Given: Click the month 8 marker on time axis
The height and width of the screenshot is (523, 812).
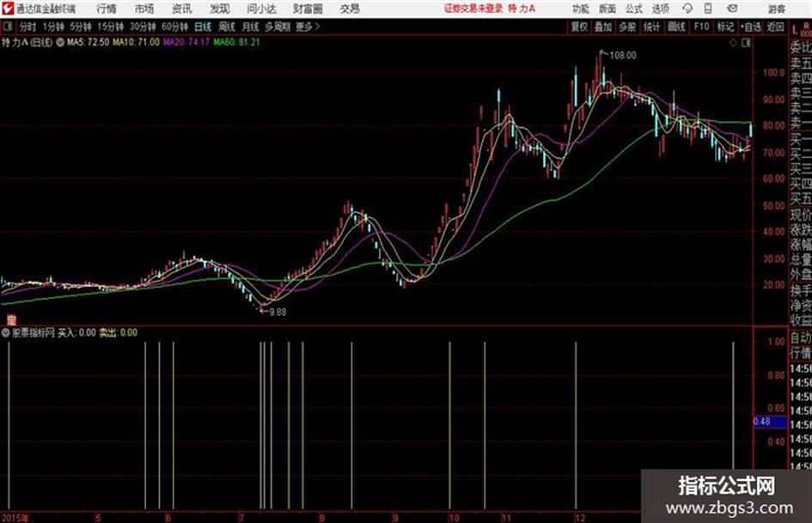Looking at the screenshot, I should pos(322,518).
